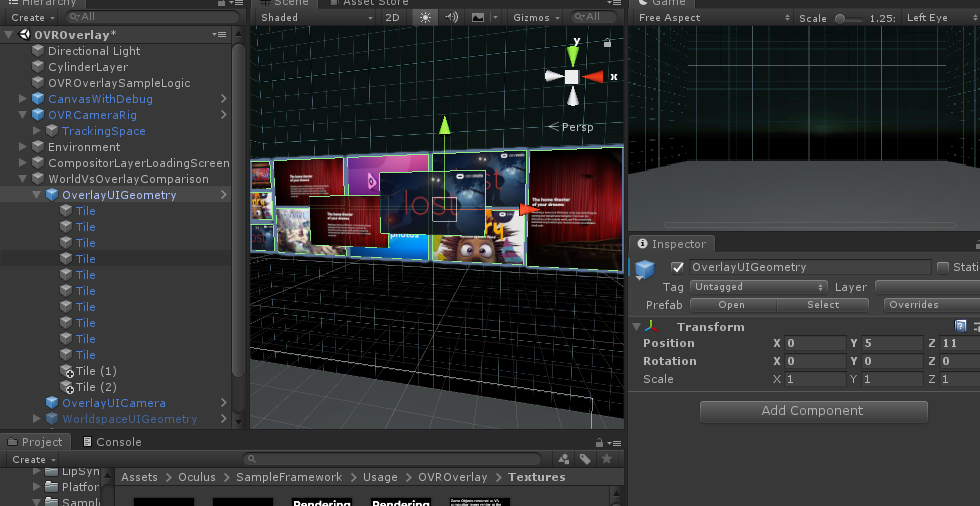Click the blue cube icon of OverlayUICamera
980x506 pixels.
(52, 403)
